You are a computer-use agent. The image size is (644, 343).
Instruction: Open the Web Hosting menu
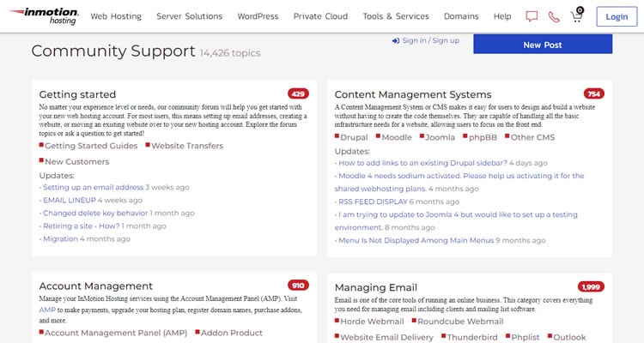pyautogui.click(x=116, y=16)
